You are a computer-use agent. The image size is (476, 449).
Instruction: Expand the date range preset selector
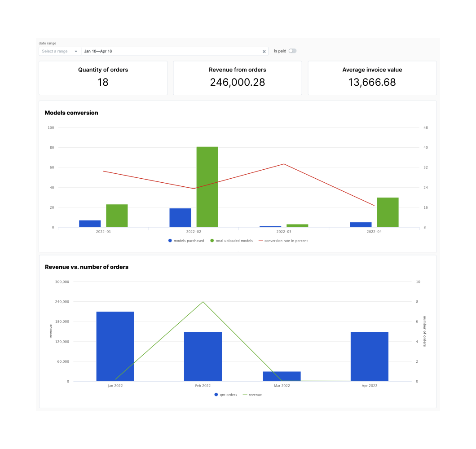point(59,51)
